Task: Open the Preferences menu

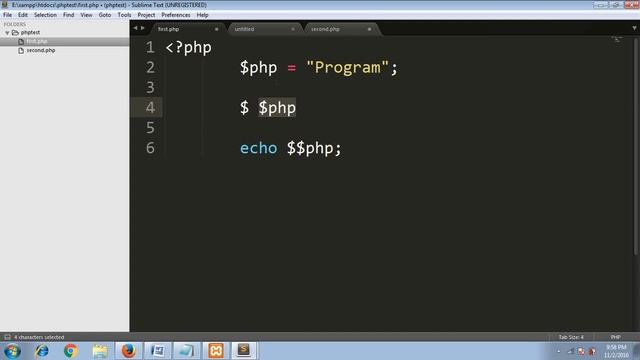Action: (x=176, y=15)
